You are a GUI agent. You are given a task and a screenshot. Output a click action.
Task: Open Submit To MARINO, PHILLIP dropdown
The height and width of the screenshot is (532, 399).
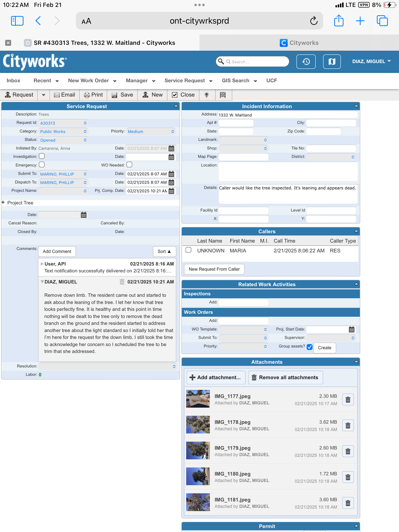point(63,174)
